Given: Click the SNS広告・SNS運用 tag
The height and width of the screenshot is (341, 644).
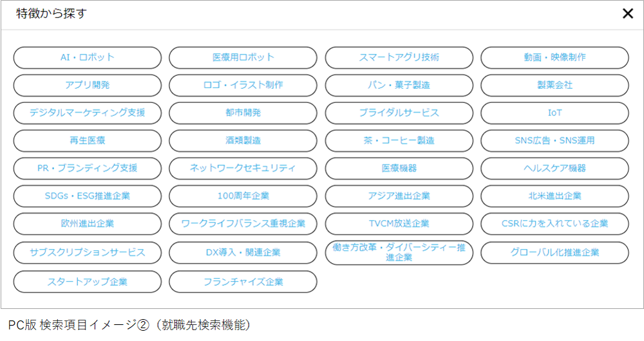Looking at the screenshot, I should tap(554, 140).
